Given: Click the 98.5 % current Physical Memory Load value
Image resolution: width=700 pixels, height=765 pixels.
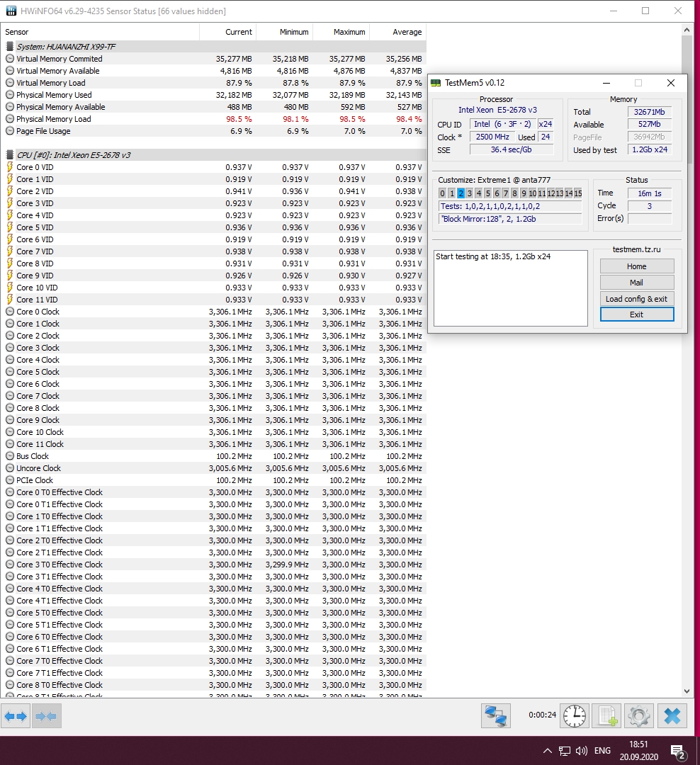Looking at the screenshot, I should (x=239, y=119).
